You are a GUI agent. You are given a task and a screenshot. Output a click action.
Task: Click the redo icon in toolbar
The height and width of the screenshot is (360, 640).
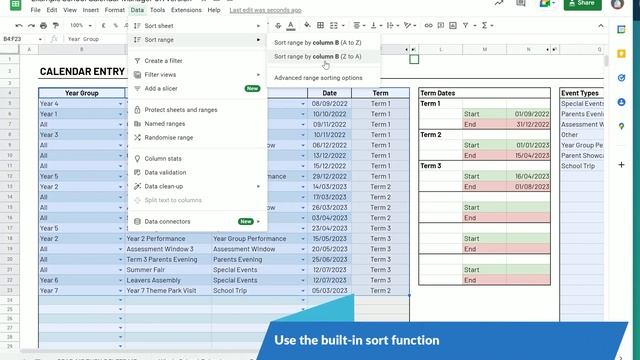(31, 26)
